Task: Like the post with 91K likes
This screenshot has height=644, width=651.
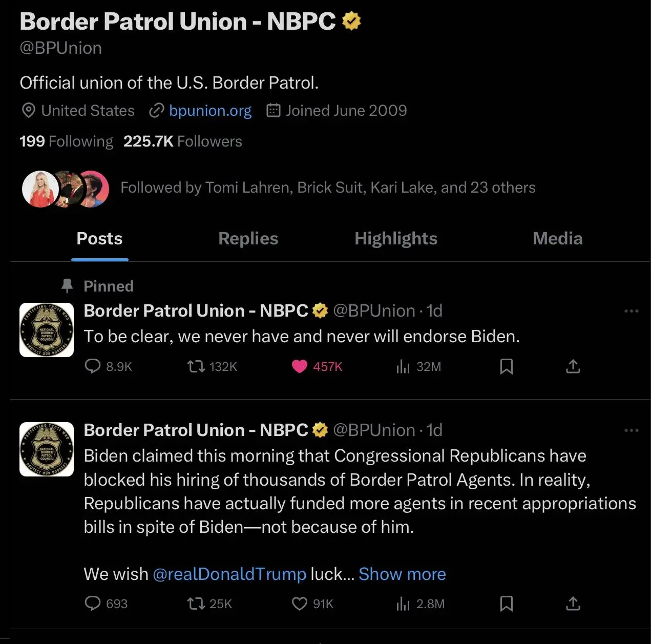Action: point(300,604)
